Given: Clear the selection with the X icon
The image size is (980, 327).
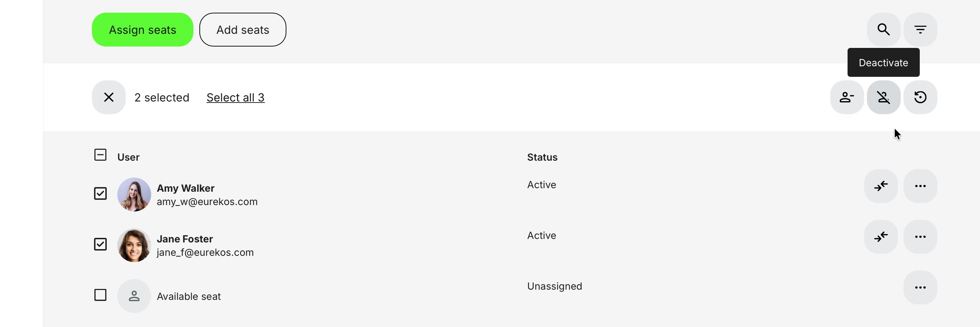Looking at the screenshot, I should 109,97.
